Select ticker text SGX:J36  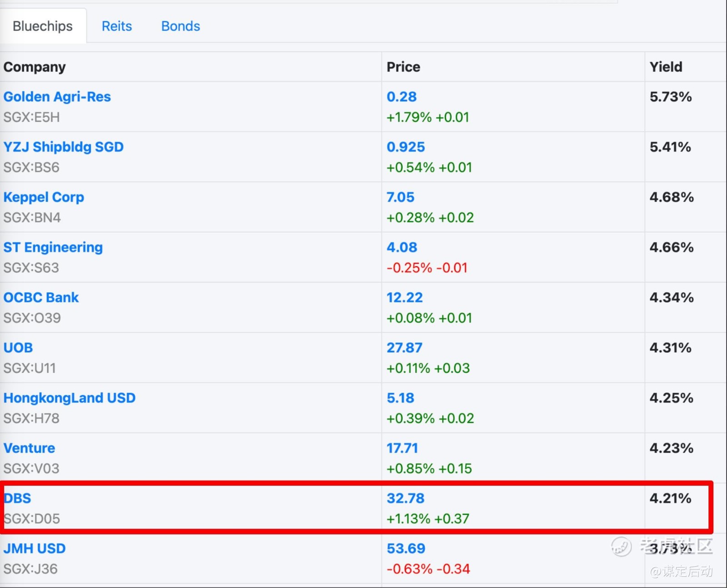coord(30,569)
